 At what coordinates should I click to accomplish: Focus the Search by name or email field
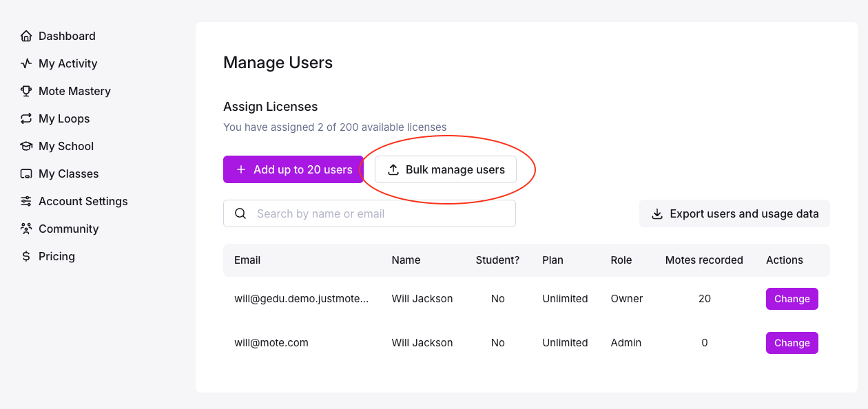[369, 213]
